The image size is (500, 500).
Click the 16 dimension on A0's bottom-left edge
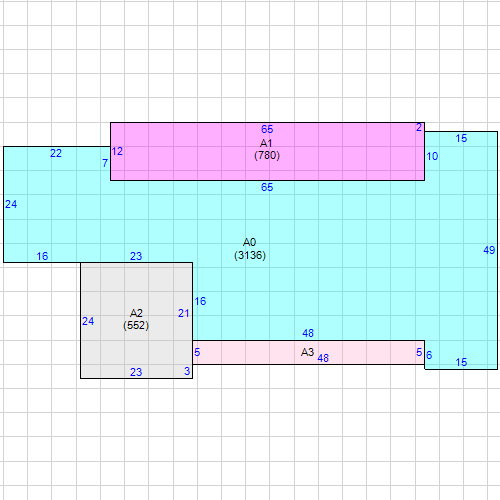42,256
